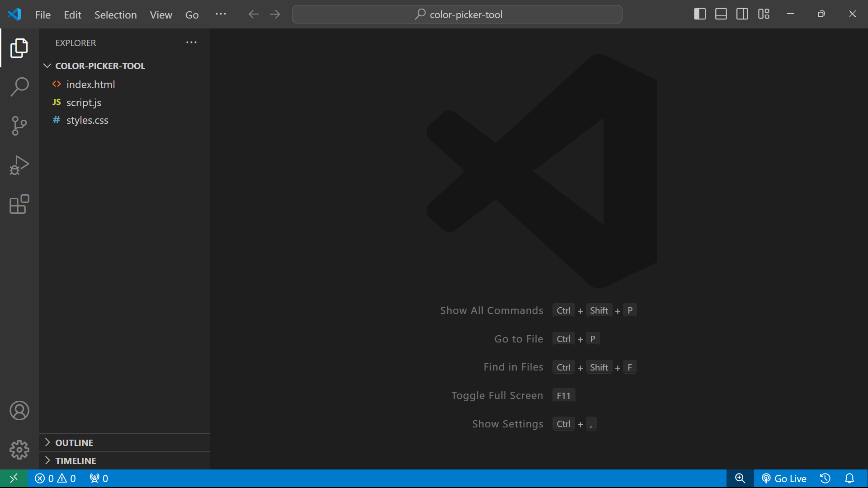Viewport: 868px width, 488px height.
Task: Select the Source Control icon
Action: pos(19,126)
